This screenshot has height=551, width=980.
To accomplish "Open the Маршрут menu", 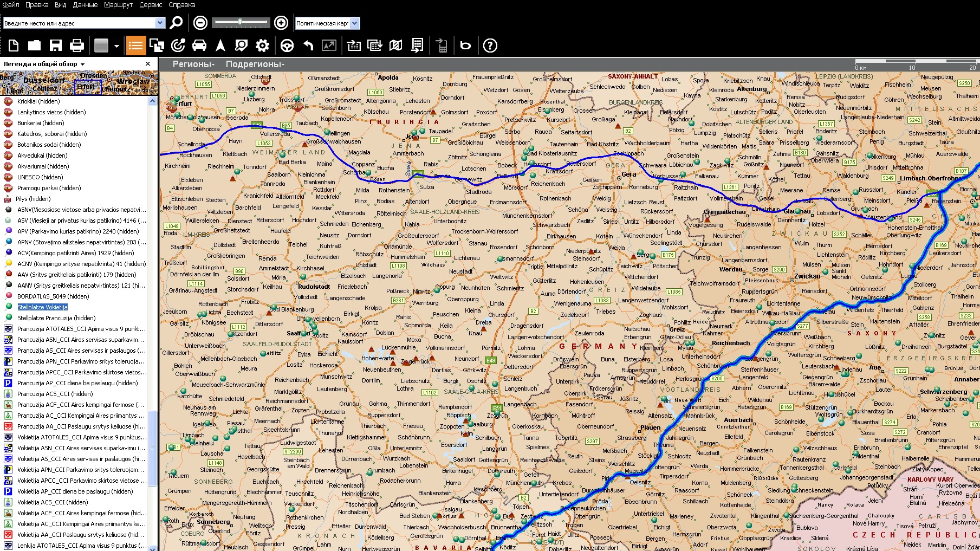I will click(118, 5).
